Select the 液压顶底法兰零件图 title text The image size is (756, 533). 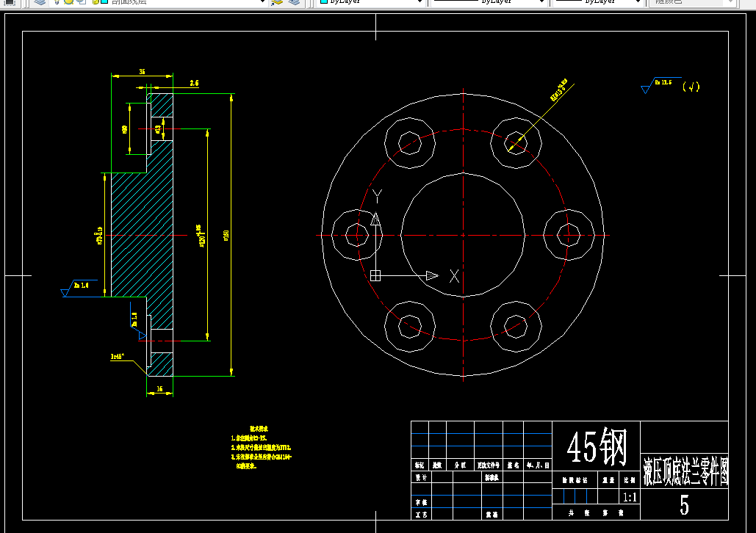685,471
